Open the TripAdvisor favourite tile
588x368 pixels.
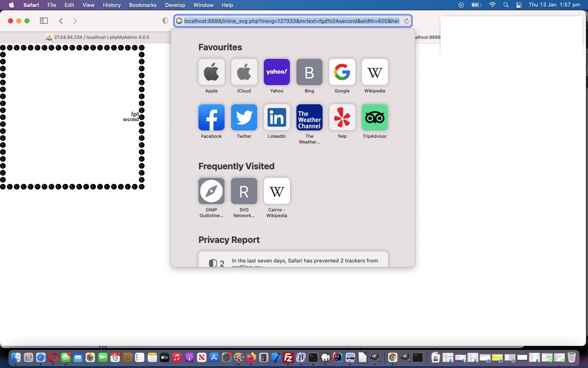click(375, 117)
